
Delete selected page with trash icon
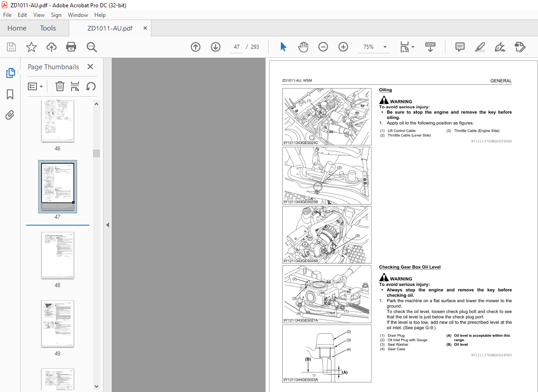60,87
